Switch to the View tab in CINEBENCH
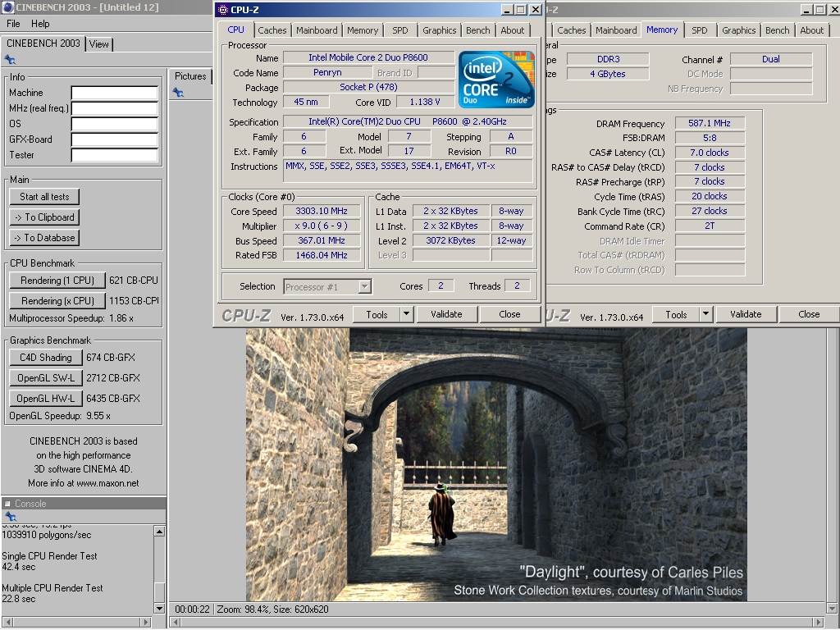This screenshot has width=840, height=630. 98,44
